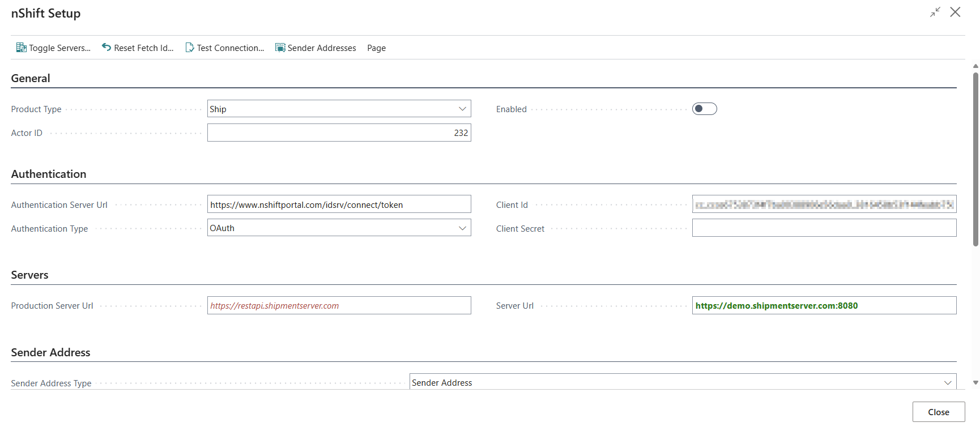Screen dimensions: 980x435
Task: Choose Toggle Servers... action label
Action: (59, 48)
